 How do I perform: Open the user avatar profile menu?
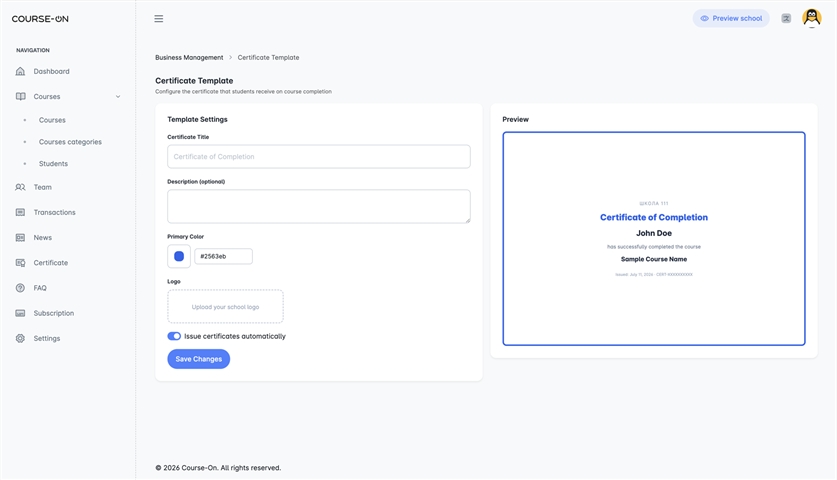click(x=811, y=18)
